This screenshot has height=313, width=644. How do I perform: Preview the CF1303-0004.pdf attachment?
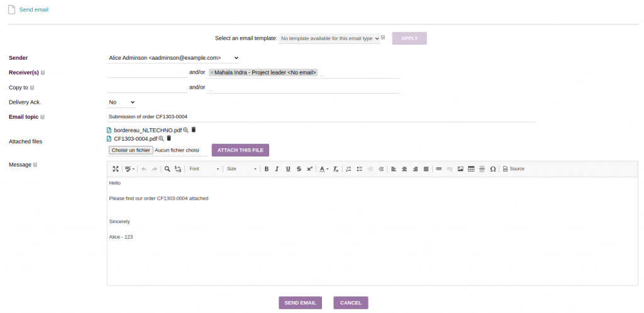tap(162, 138)
